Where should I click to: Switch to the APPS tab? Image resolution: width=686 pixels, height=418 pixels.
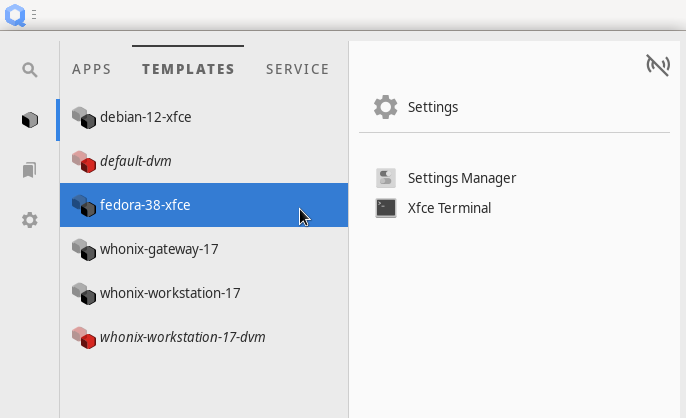(x=91, y=69)
